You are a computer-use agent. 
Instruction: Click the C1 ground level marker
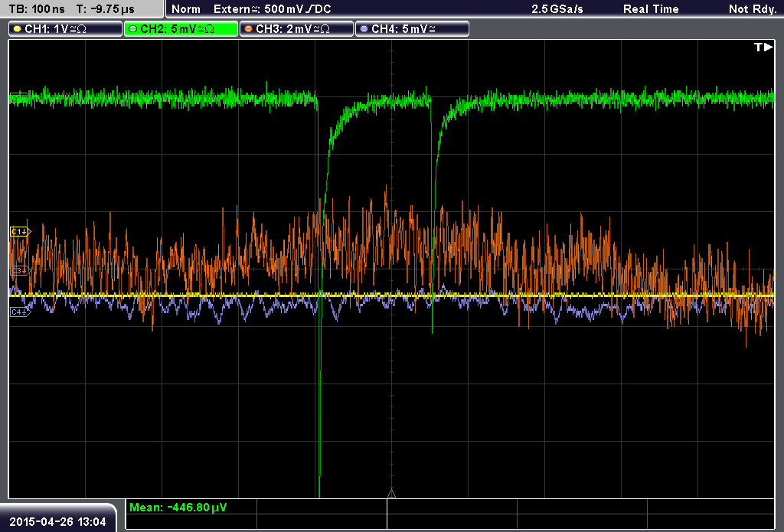pyautogui.click(x=21, y=231)
